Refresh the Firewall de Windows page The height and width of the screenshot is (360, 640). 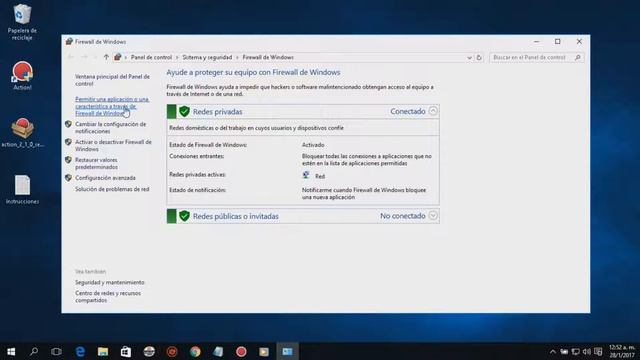coord(479,58)
